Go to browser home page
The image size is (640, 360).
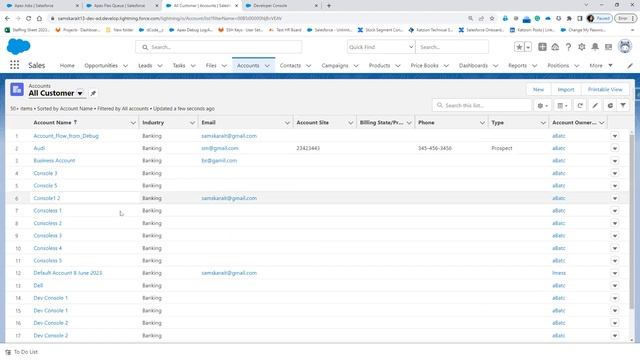pos(39,18)
